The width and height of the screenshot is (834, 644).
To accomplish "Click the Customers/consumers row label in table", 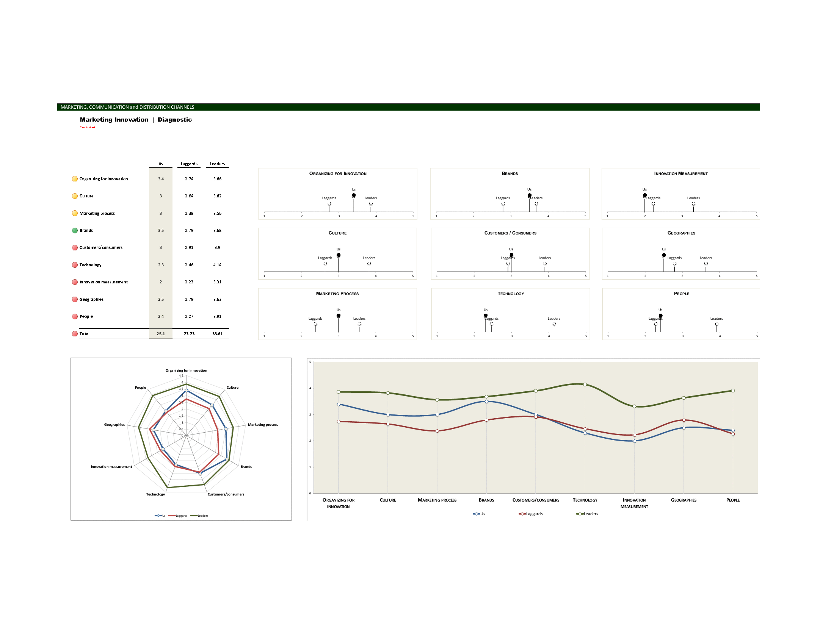I will tap(101, 248).
